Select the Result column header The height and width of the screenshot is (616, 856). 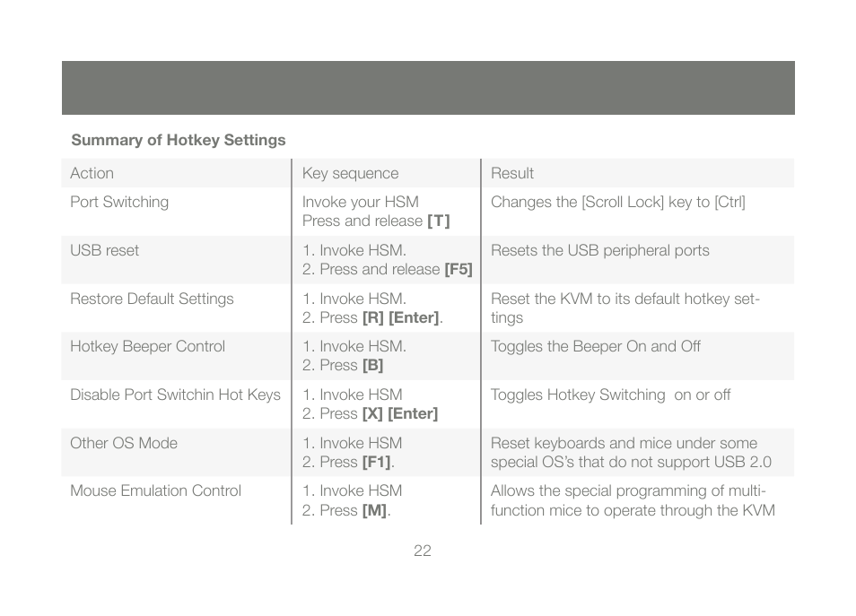click(x=512, y=173)
